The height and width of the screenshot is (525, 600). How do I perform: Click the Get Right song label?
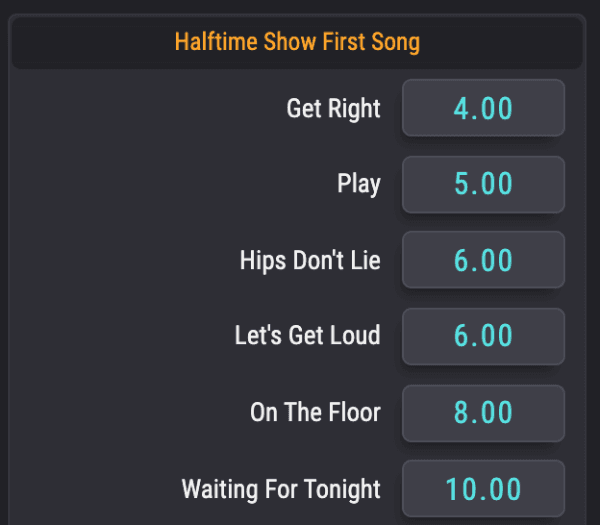tap(333, 108)
